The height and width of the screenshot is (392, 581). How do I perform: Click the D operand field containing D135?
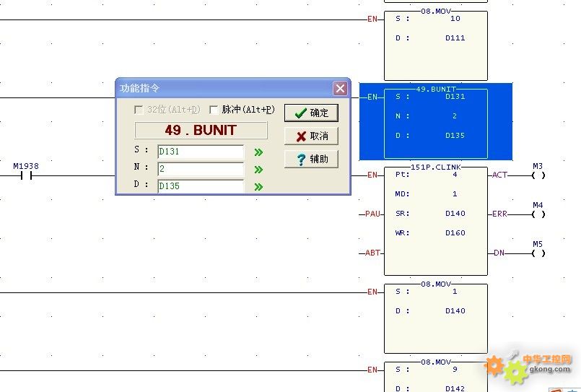click(201, 186)
